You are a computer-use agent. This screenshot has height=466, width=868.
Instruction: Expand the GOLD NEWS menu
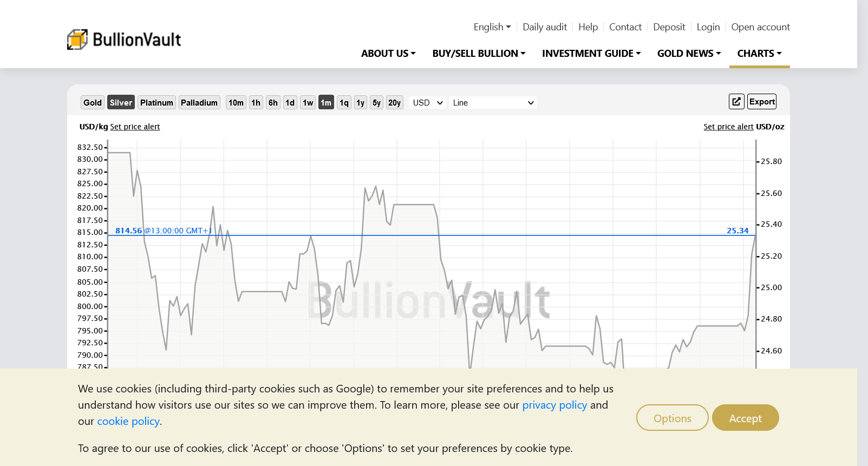tap(689, 54)
